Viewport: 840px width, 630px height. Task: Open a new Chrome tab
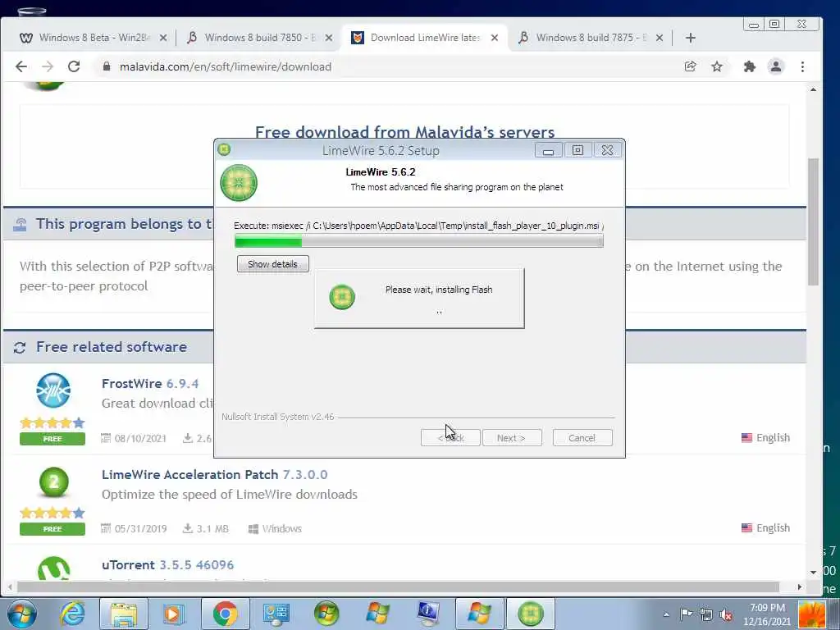tap(691, 38)
